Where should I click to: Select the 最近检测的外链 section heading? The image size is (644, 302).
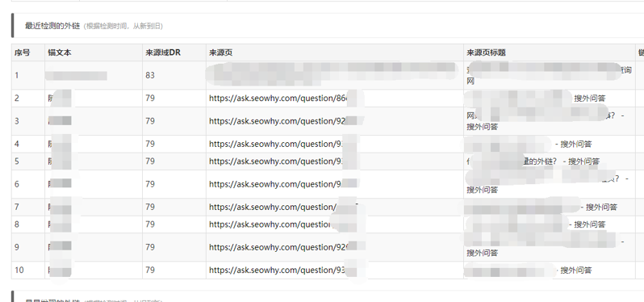point(52,26)
